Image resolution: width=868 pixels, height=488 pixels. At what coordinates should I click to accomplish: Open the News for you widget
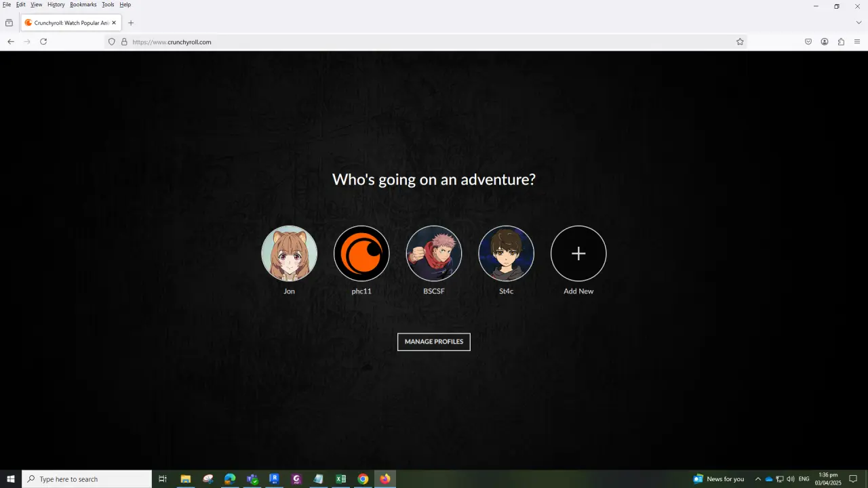pyautogui.click(x=719, y=479)
